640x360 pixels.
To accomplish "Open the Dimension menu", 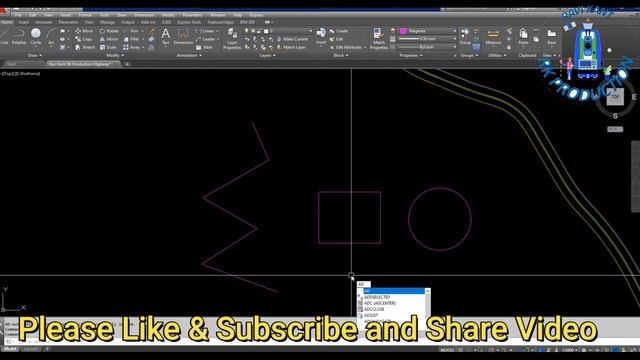I will (x=144, y=15).
